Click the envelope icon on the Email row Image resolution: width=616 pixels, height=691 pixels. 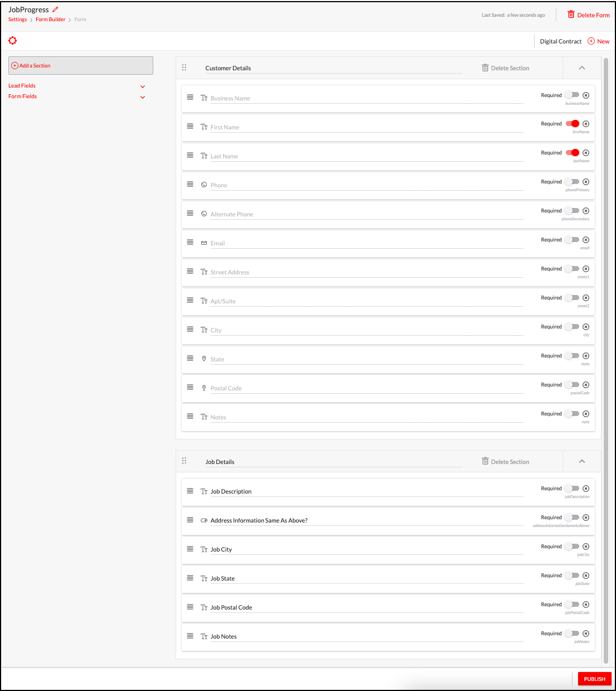[x=204, y=243]
